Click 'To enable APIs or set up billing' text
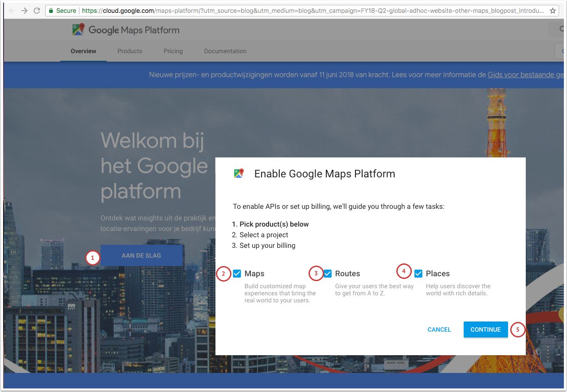Image resolution: width=567 pixels, height=392 pixels. tap(338, 207)
